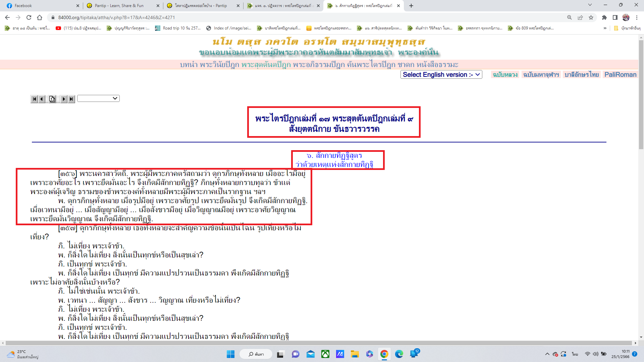Click the previous page arrow button
The image size is (644, 362).
[x=42, y=99]
